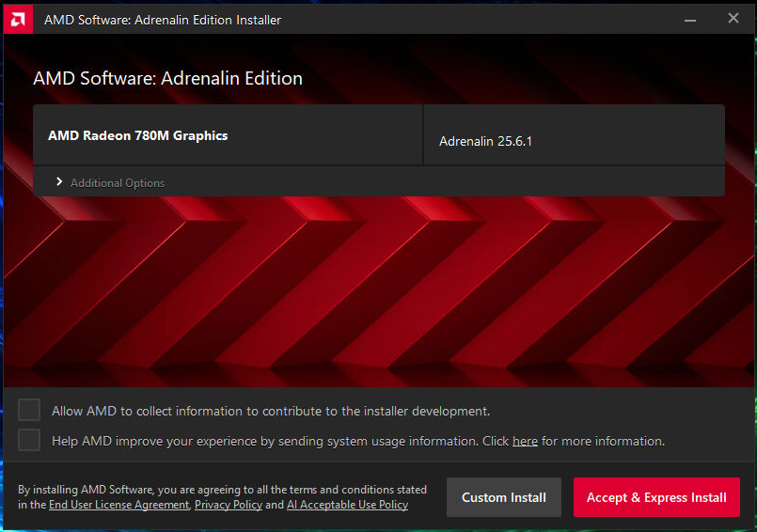Image resolution: width=757 pixels, height=532 pixels.
Task: Open the AI Acceptable Use Policy link
Action: click(347, 505)
